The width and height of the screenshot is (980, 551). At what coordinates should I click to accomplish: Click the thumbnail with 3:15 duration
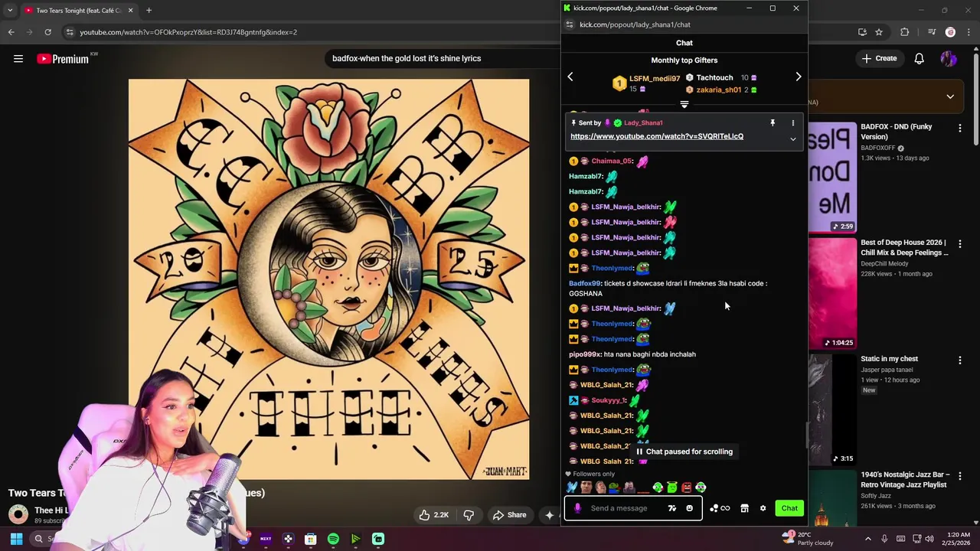click(832, 408)
